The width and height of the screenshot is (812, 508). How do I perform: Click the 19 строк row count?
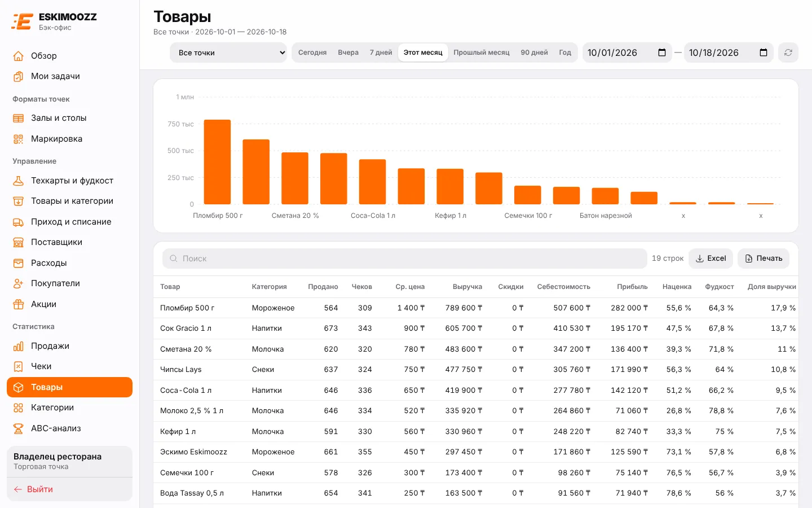click(x=668, y=259)
